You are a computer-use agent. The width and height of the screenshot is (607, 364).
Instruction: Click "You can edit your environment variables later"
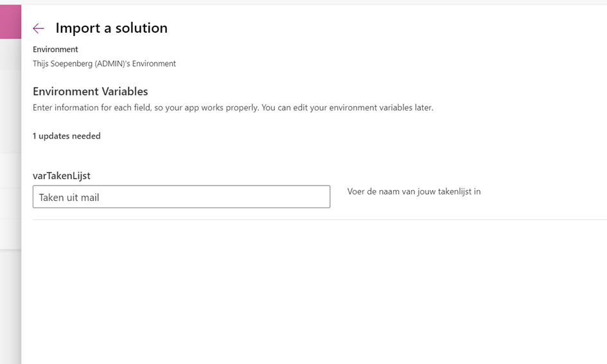(x=347, y=108)
